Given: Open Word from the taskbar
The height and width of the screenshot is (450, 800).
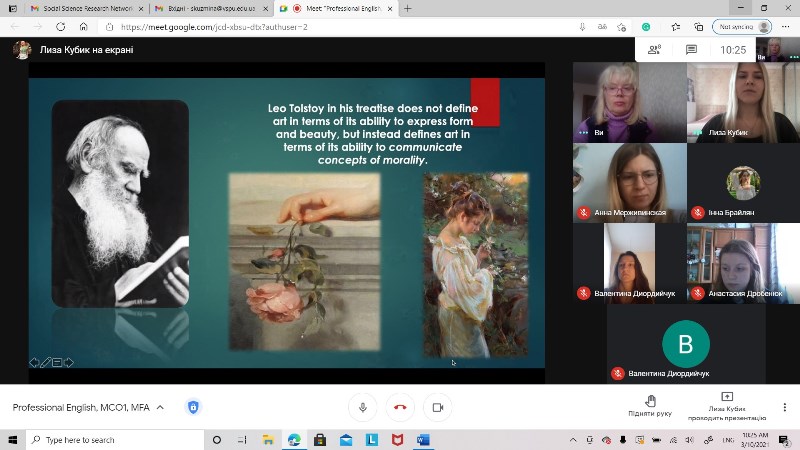Looking at the screenshot, I should 423,440.
